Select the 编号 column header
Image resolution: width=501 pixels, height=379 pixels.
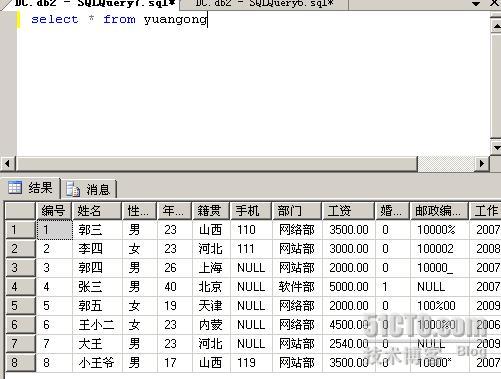(54, 211)
